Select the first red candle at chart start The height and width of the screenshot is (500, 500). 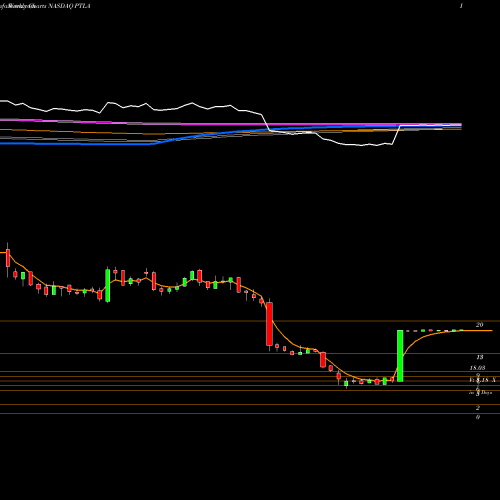click(8, 258)
